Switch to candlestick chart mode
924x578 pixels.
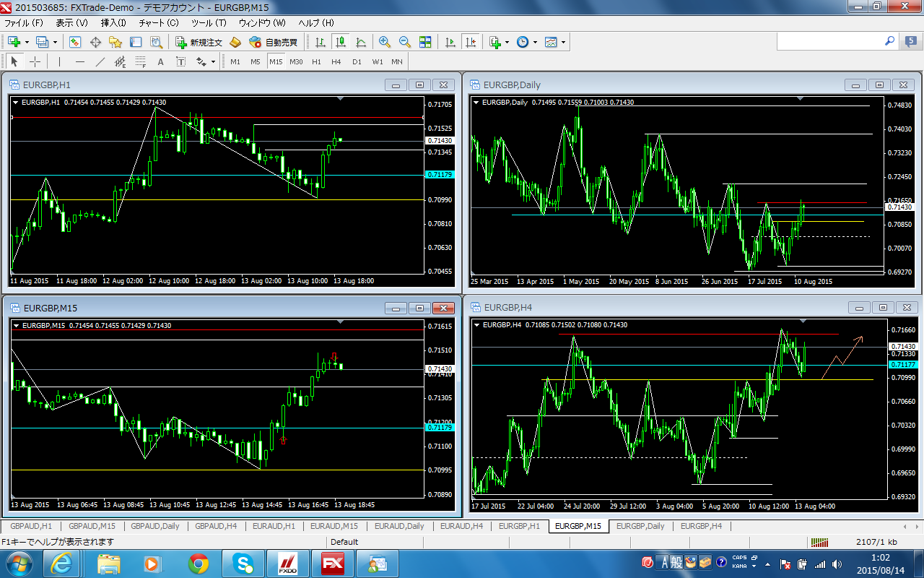point(341,42)
